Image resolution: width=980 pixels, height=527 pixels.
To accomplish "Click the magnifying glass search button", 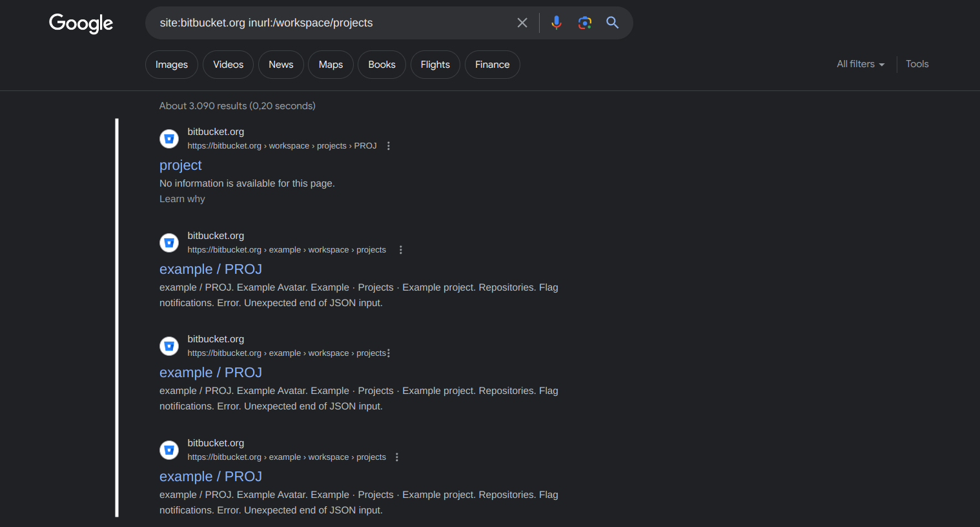I will point(613,23).
